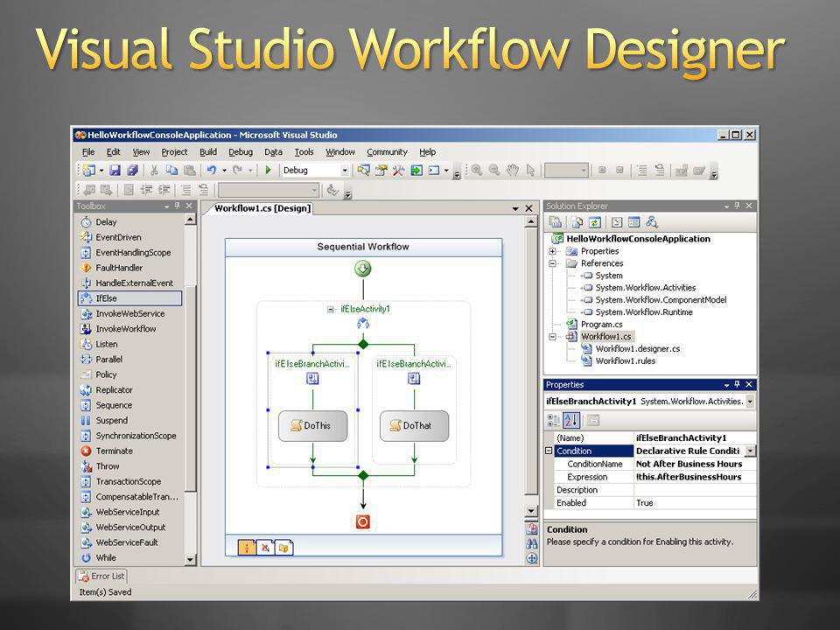Start debugging with the green play icon
Image resolution: width=840 pixels, height=630 pixels.
tap(268, 171)
